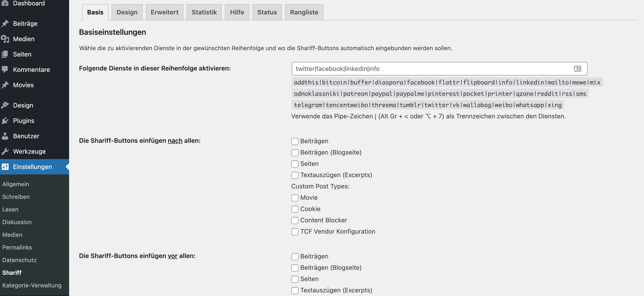
Task: Open the Einstellungen menu item
Action: [33, 167]
